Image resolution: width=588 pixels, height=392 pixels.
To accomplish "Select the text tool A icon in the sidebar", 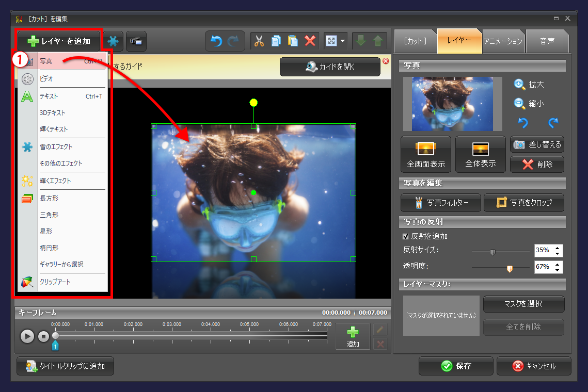I will pyautogui.click(x=27, y=96).
